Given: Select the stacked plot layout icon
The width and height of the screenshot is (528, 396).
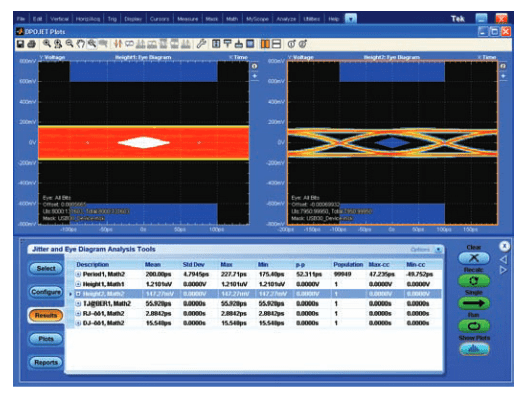Looking at the screenshot, I should click(x=276, y=44).
